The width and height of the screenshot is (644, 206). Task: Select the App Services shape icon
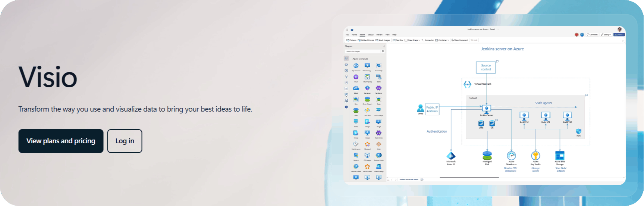[x=356, y=66]
